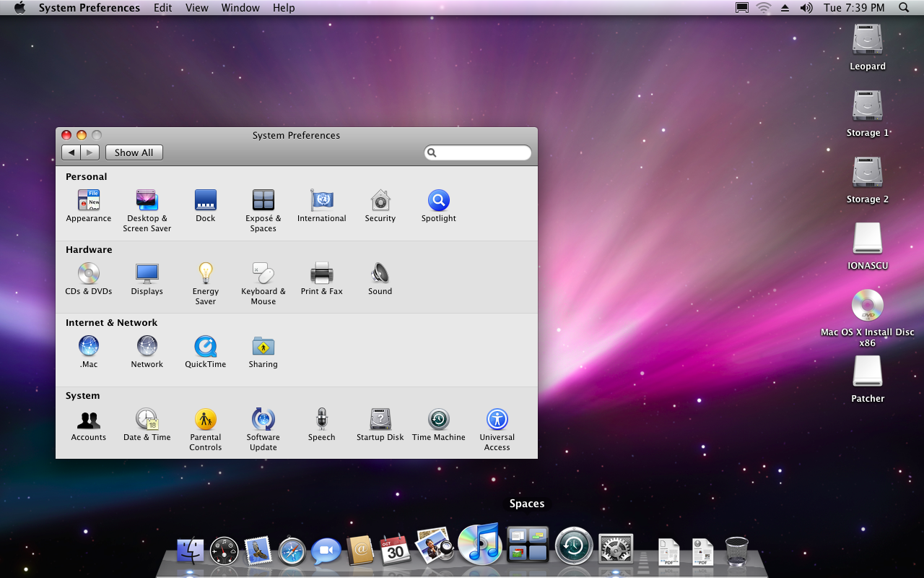Viewport: 924px width, 578px height.
Task: Open Parental Controls preferences
Action: click(x=205, y=420)
